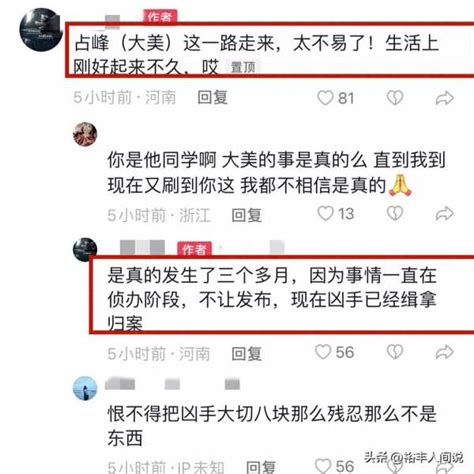The image size is (474, 474).
Task: Dislike the Zhejiang user's comment
Action: tap(395, 213)
